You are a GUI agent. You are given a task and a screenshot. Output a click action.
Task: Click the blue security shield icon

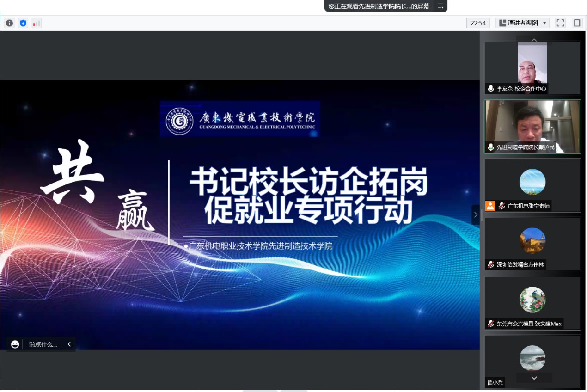pos(23,23)
